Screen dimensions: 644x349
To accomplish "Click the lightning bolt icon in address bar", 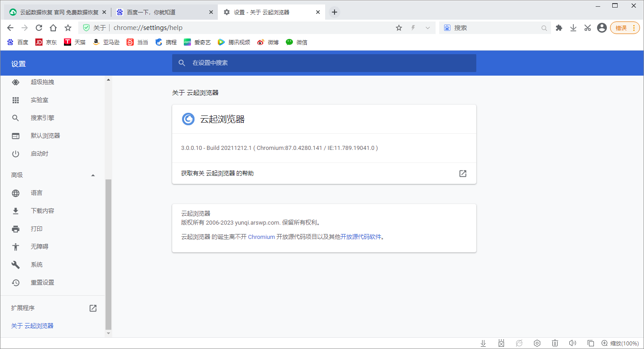I will pyautogui.click(x=413, y=28).
